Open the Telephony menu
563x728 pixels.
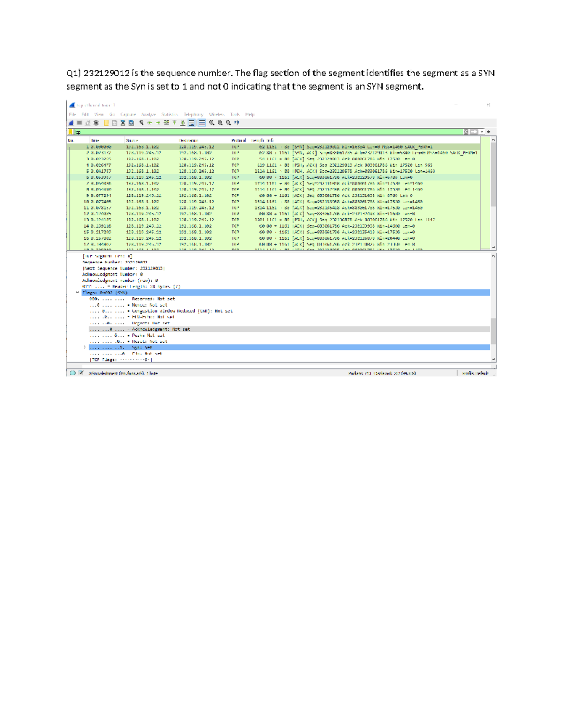tap(193, 114)
